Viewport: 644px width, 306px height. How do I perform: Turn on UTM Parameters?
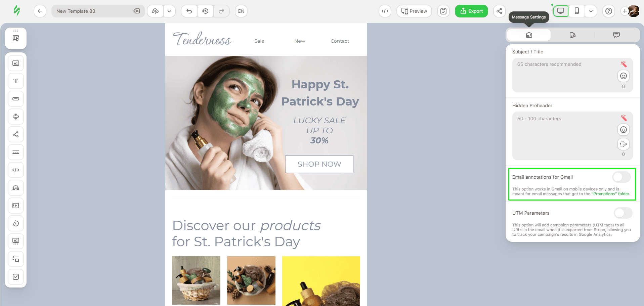point(623,213)
